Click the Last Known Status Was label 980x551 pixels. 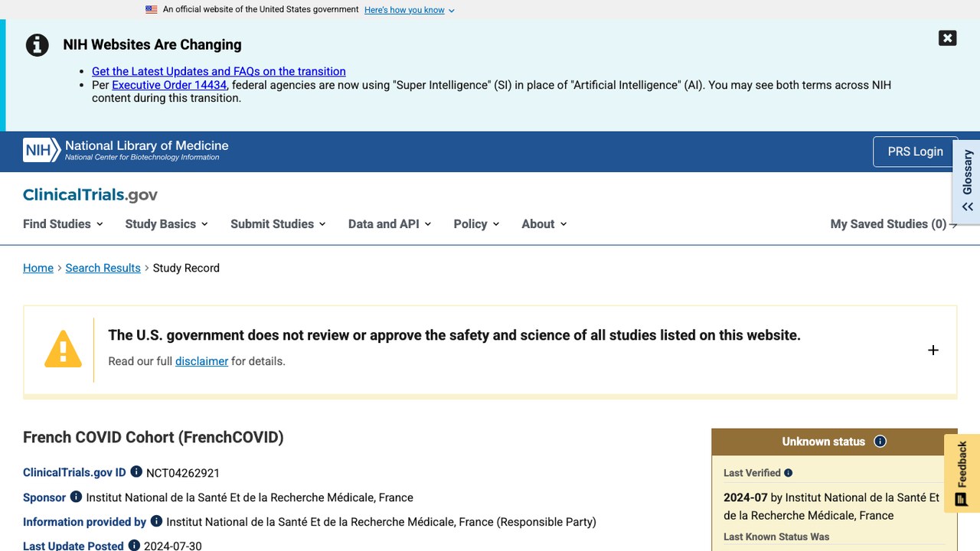[776, 537]
